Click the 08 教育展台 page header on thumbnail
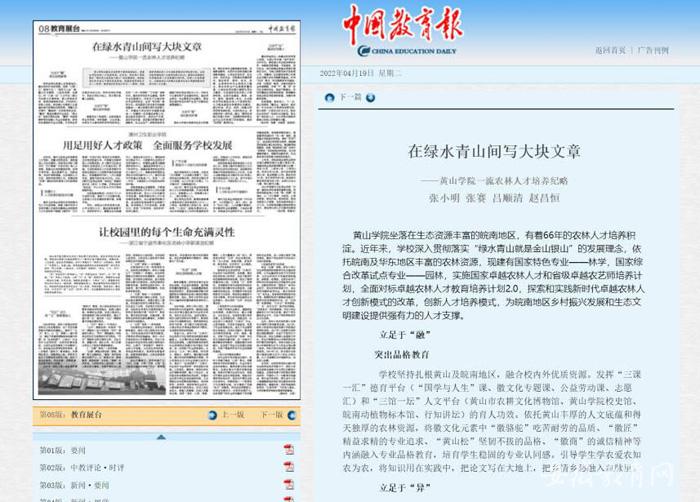700x502 pixels. (59, 29)
